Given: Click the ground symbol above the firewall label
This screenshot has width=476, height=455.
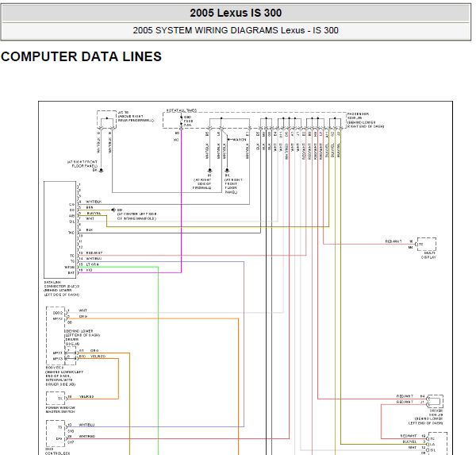Looking at the screenshot, I should click(x=209, y=171).
